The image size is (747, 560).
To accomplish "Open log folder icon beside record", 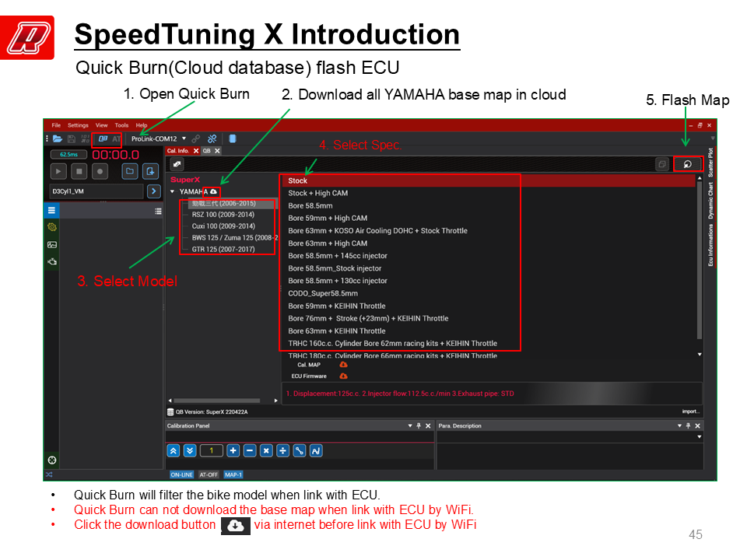I will tap(130, 171).
